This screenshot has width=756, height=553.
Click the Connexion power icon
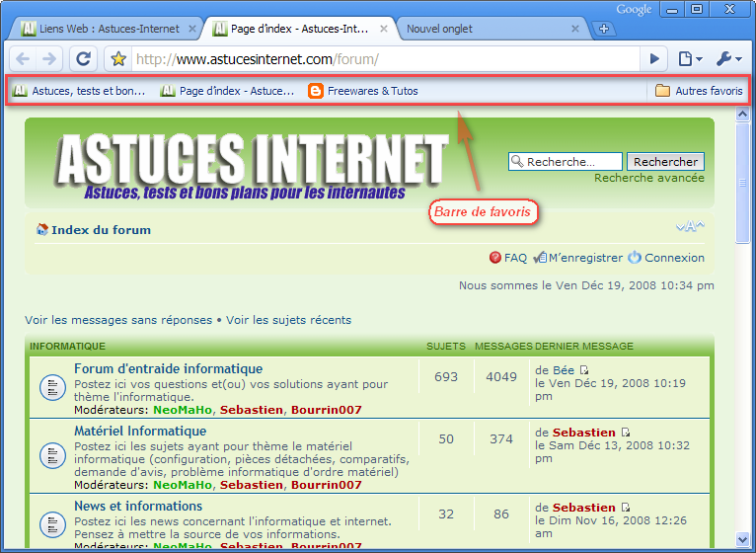635,257
